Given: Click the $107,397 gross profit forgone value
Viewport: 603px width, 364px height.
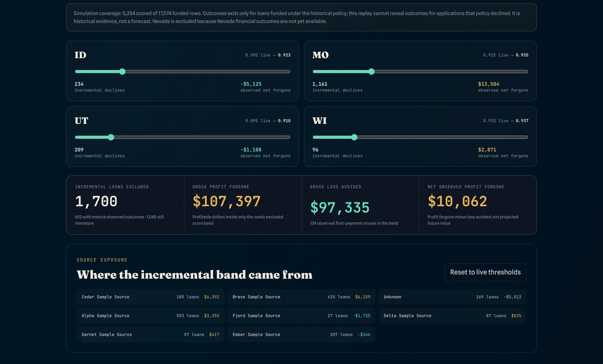Looking at the screenshot, I should [227, 202].
